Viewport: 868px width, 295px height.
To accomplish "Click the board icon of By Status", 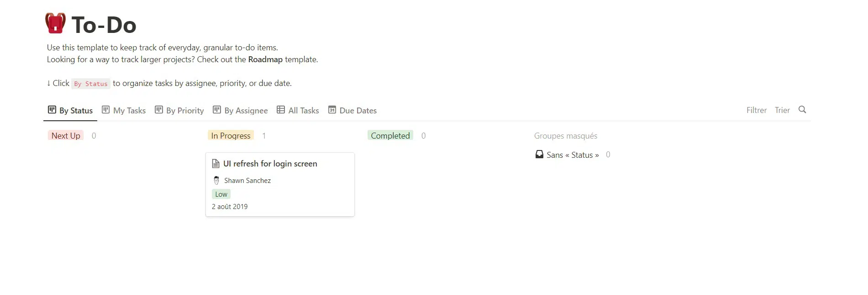I will (52, 110).
